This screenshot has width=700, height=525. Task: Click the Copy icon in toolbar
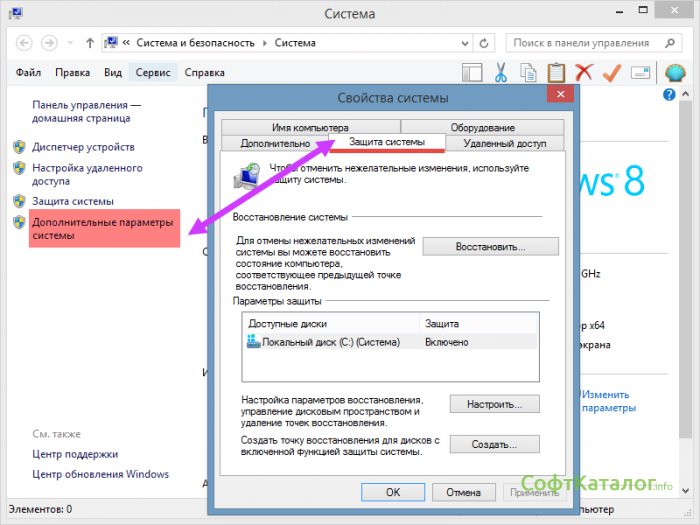[x=529, y=73]
